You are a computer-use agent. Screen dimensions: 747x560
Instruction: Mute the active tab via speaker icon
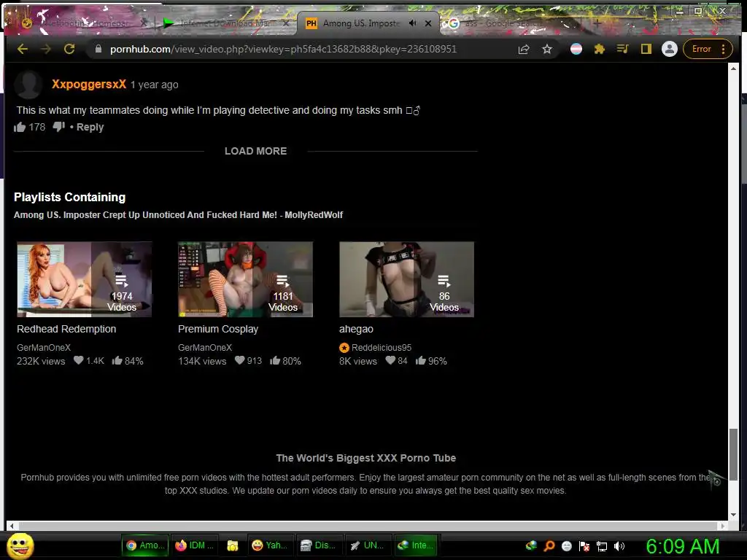click(413, 23)
